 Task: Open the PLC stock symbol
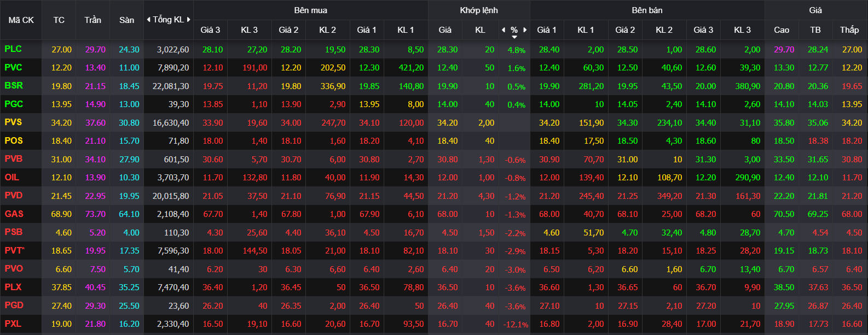pos(13,49)
